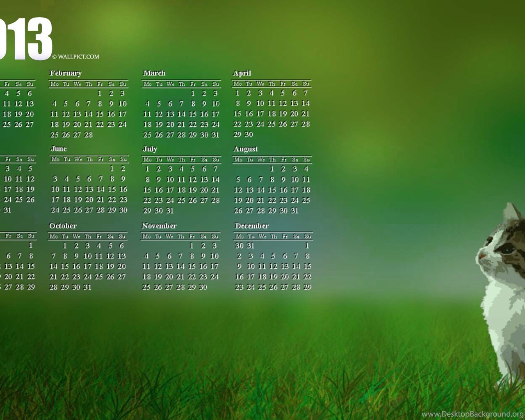
Task: Click the Tu header under March
Action: point(159,84)
